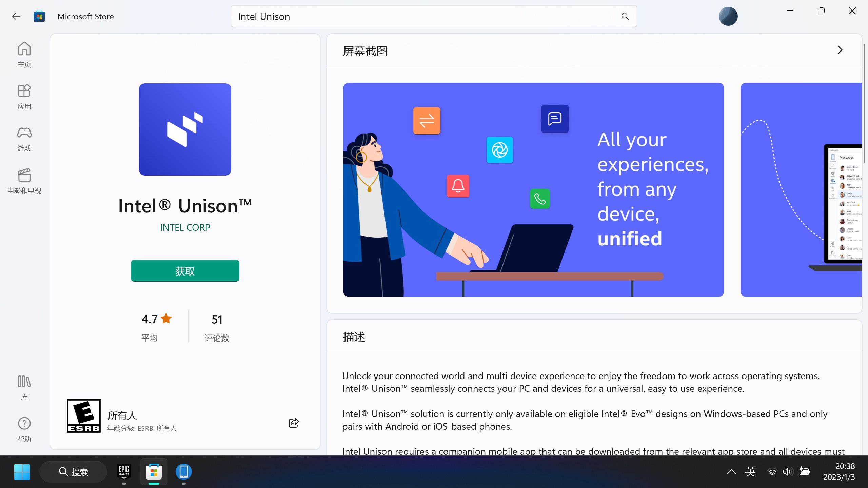
Task: Open the 主页 (Home) section
Action: click(x=24, y=54)
